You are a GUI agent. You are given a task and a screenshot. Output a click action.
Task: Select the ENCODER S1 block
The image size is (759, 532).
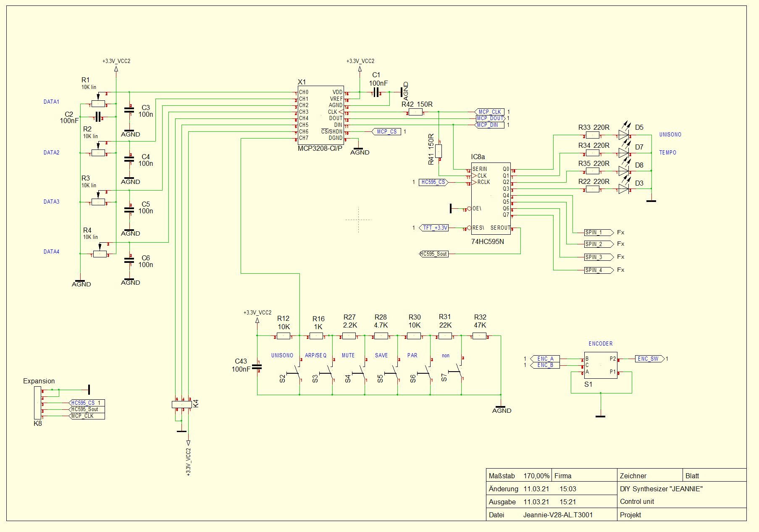[601, 365]
